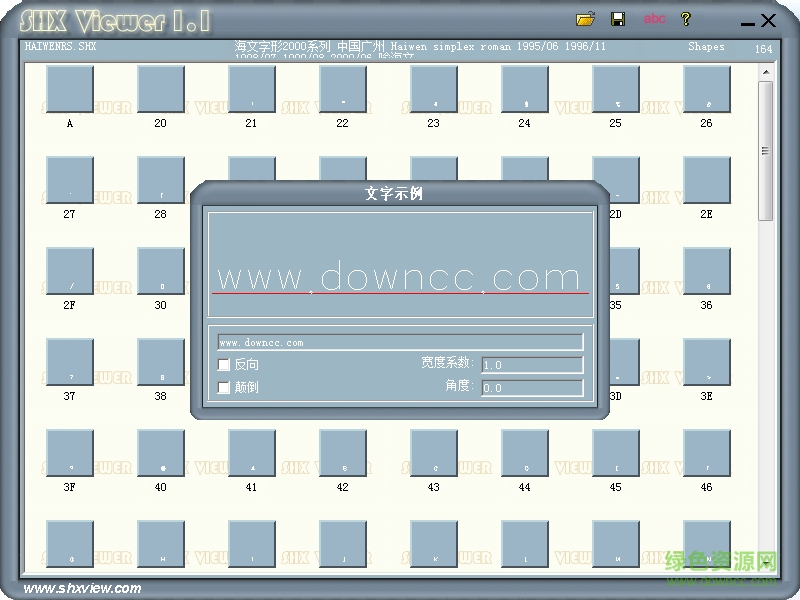Select shape thumbnail 2F
The width and height of the screenshot is (800, 600).
tap(70, 271)
